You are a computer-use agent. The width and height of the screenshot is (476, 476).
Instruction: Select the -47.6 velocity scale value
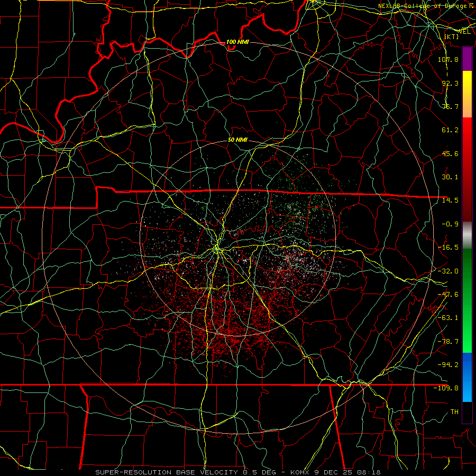point(448,295)
